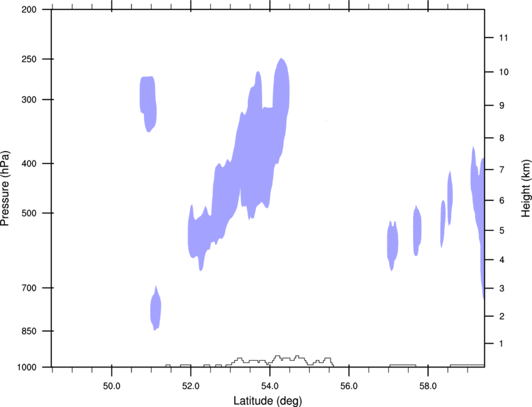Pick the 2 km height tick label
The width and height of the screenshot is (532, 407).
coord(501,316)
